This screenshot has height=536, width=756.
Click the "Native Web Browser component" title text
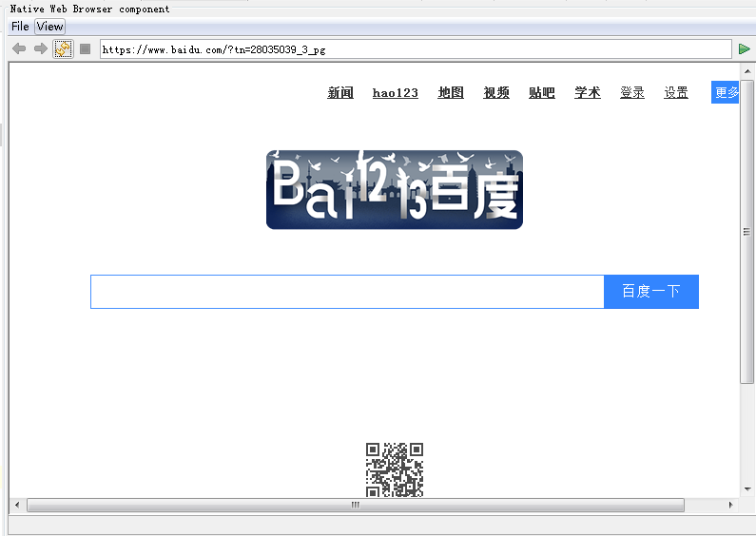(x=89, y=9)
